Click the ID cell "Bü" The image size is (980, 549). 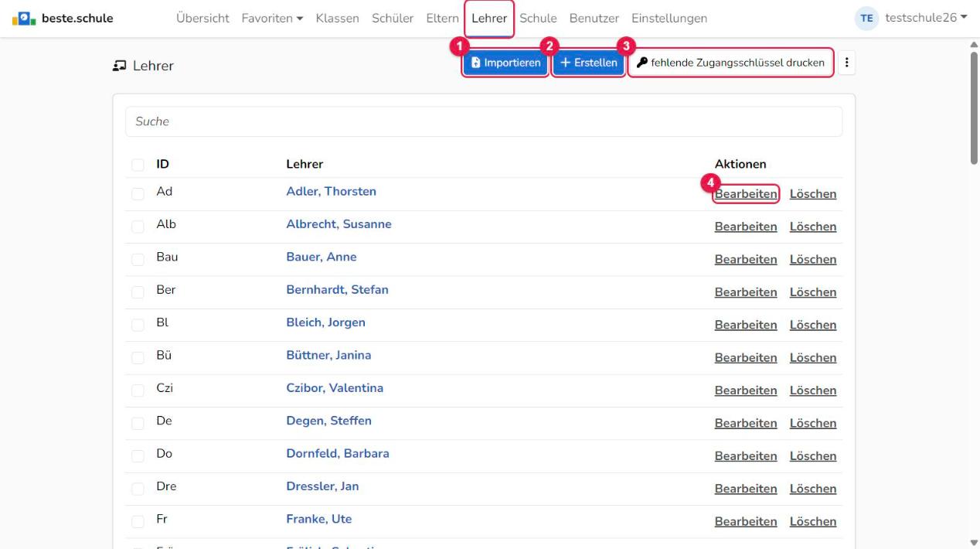[x=164, y=355]
